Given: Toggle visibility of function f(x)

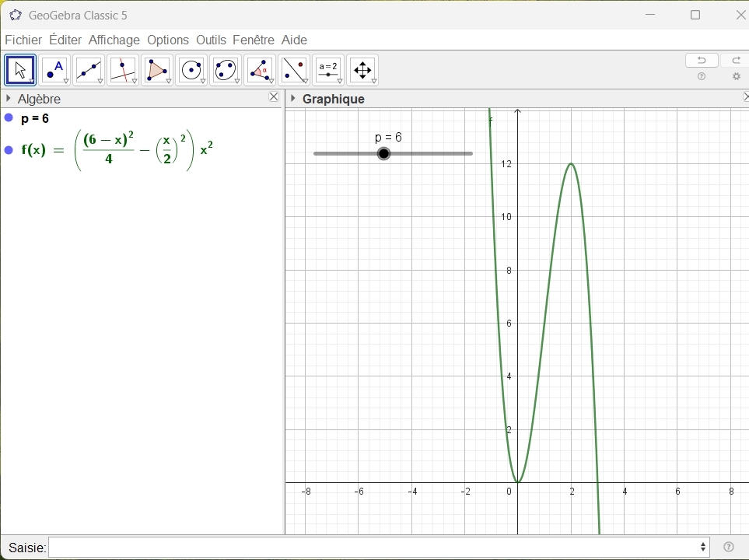Looking at the screenshot, I should [x=9, y=150].
